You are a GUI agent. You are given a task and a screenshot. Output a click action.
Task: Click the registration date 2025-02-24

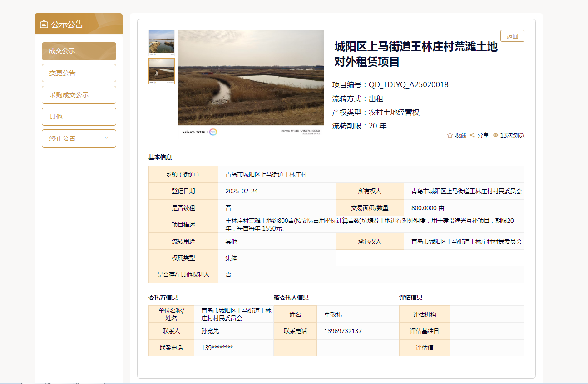point(242,191)
